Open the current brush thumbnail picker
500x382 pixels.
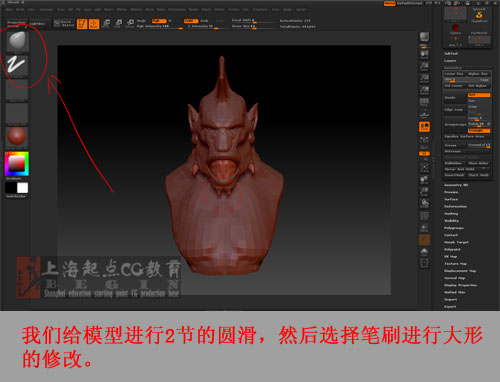[17, 42]
